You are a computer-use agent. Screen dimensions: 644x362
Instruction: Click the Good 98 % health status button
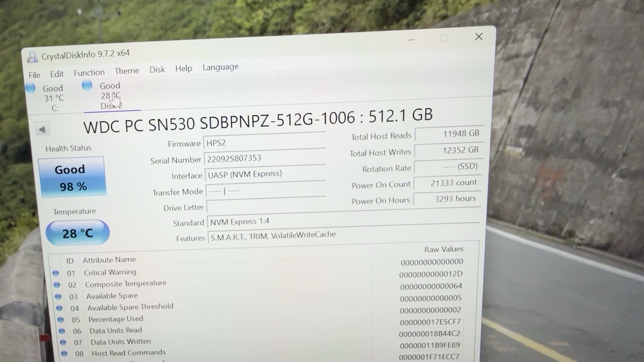point(72,177)
